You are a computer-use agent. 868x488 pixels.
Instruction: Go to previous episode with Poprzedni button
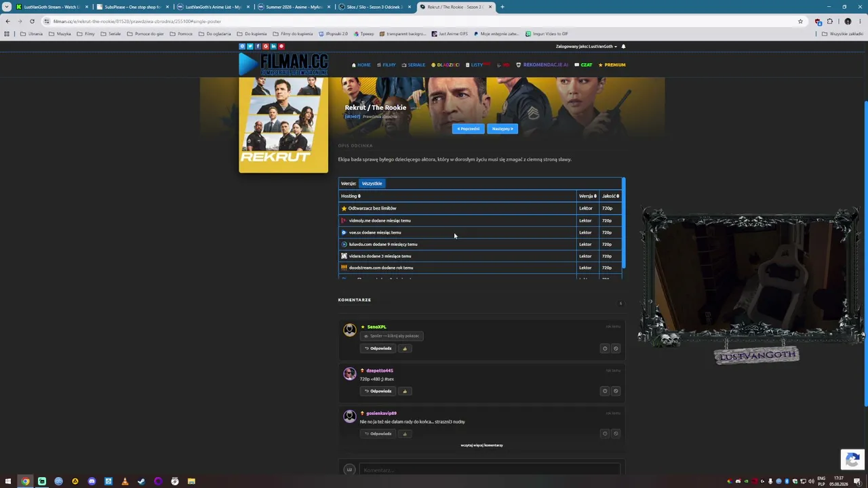468,129
